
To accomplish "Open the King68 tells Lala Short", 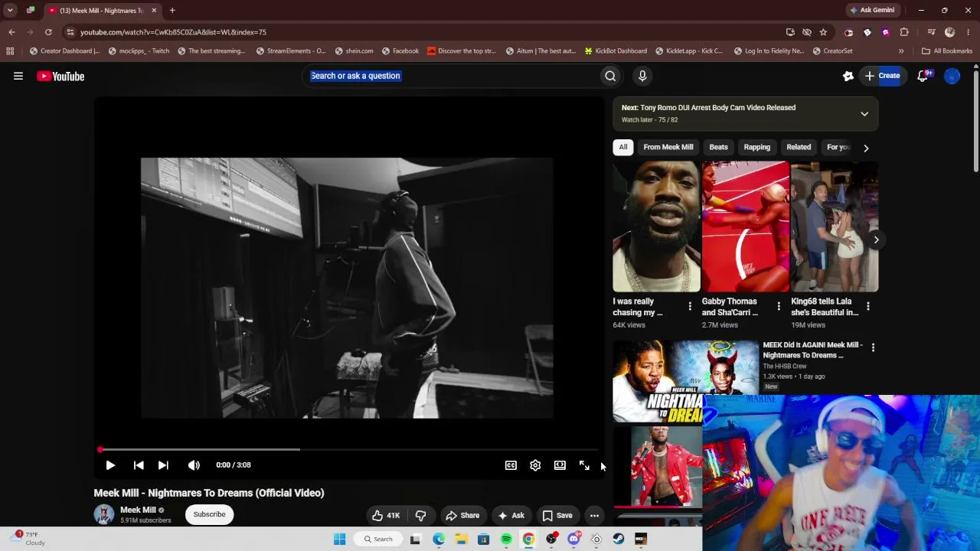I will click(835, 227).
